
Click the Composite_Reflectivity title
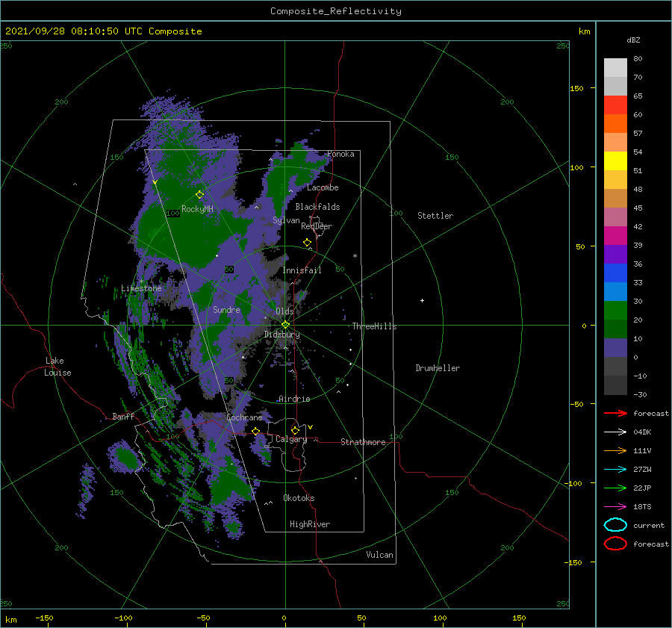pos(336,11)
